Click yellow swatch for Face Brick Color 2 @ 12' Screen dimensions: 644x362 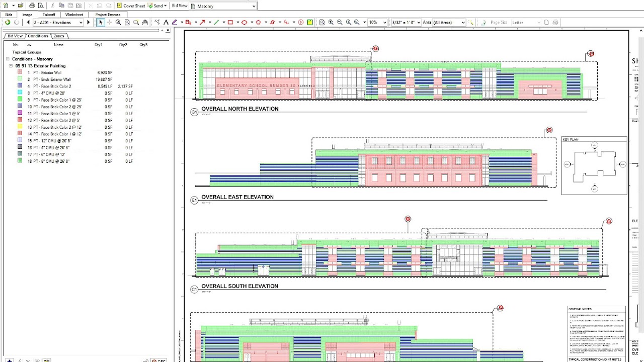coord(20,127)
